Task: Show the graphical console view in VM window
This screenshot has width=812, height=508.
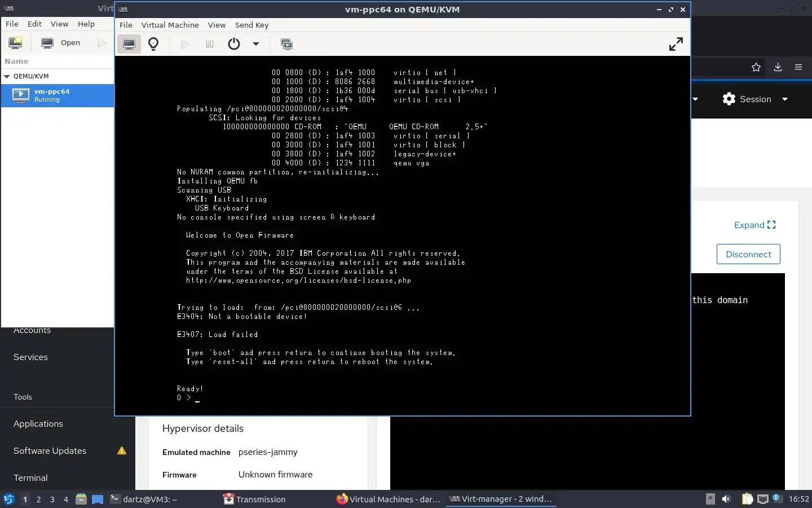Action: coord(129,44)
